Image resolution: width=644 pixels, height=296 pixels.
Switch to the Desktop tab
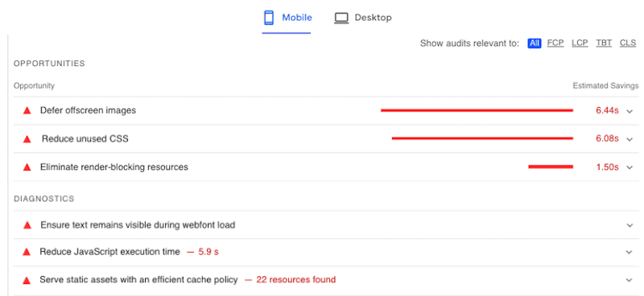[x=363, y=18]
